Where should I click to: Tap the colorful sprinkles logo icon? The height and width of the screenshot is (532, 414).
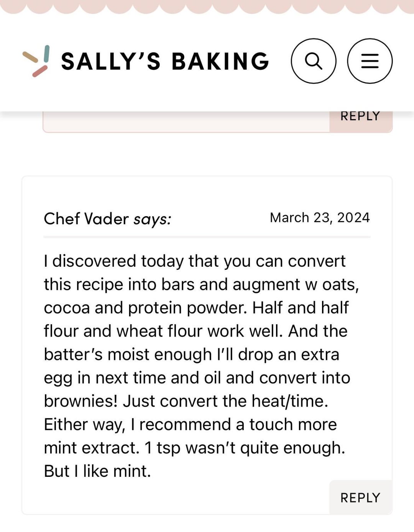coord(36,61)
